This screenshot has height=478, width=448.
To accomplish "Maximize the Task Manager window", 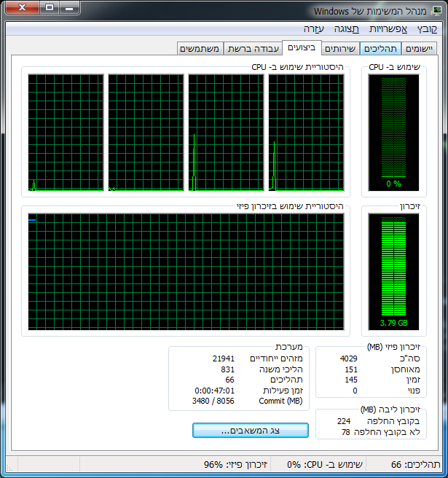I will pos(50,9).
